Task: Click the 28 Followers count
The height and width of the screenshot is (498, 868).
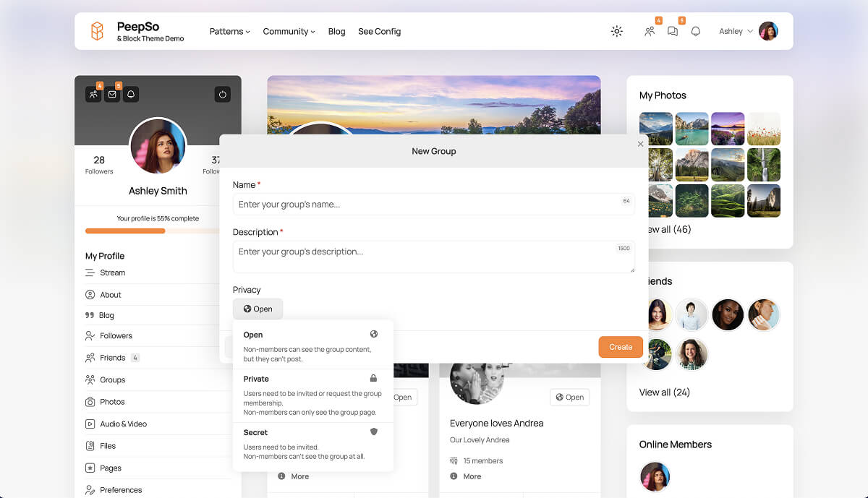Action: 99,164
